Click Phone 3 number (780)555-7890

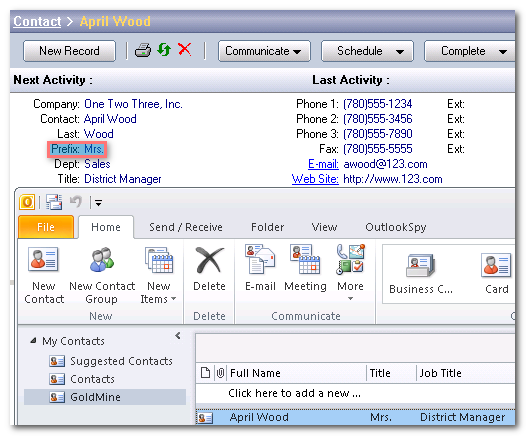point(377,134)
